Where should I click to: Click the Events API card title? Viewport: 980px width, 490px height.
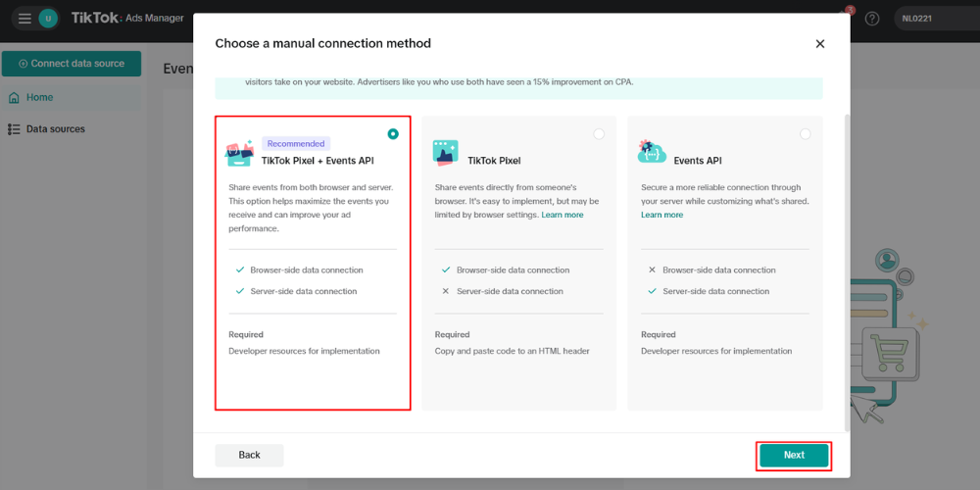[x=698, y=161]
